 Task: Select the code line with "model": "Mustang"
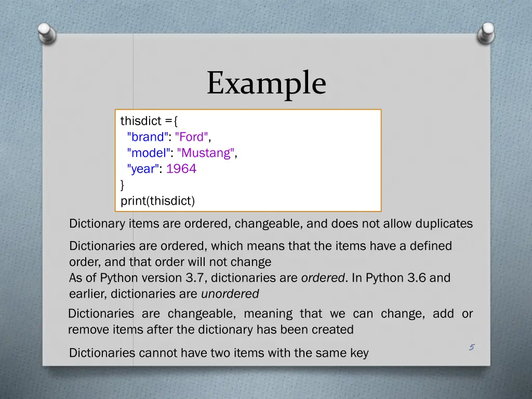coord(182,153)
